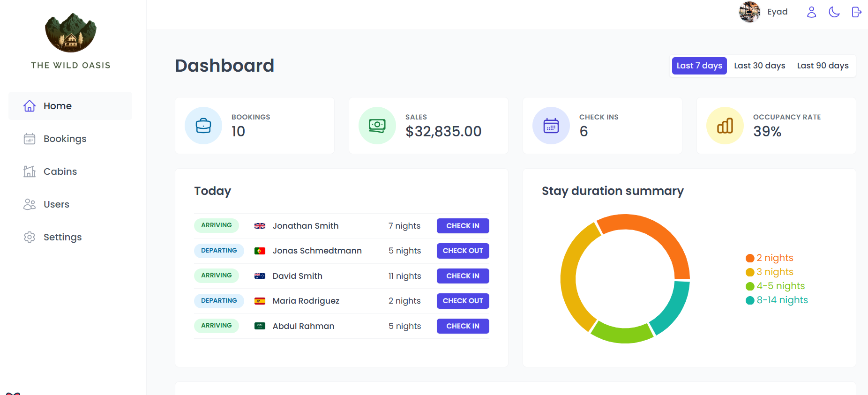Toggle dark mode with moon icon

pos(834,12)
